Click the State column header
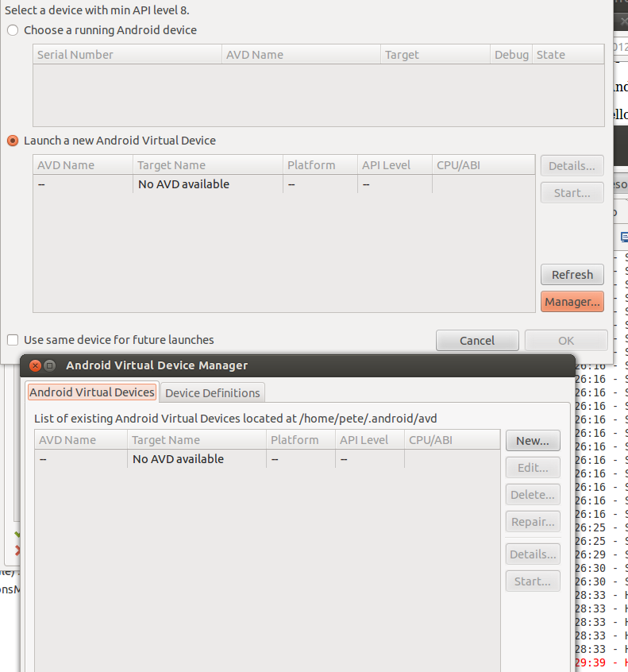Image resolution: width=628 pixels, height=672 pixels. [x=568, y=55]
